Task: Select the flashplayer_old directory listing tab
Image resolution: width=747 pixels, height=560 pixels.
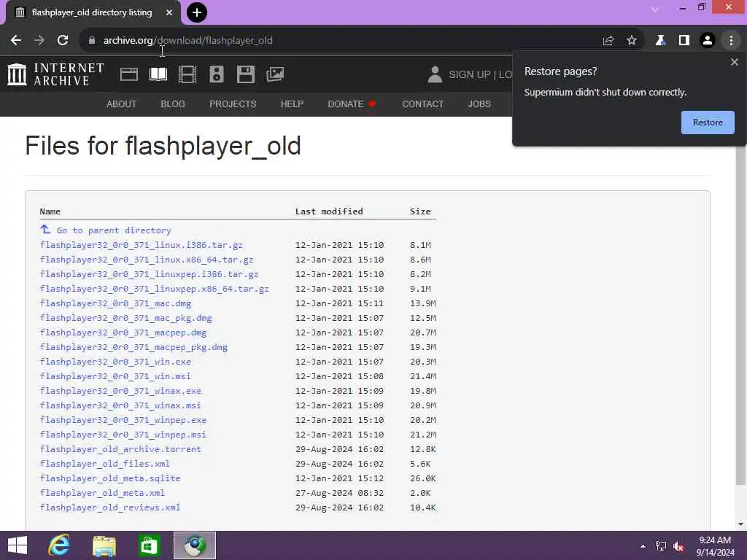Action: 92,12
